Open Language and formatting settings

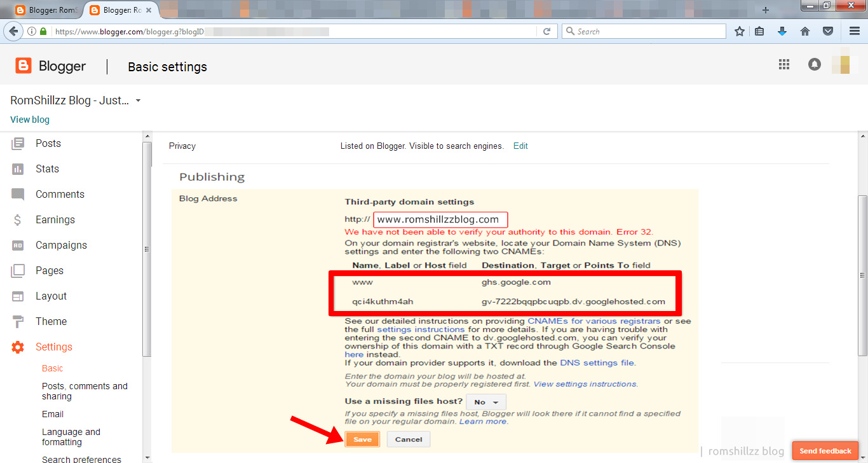point(71,437)
